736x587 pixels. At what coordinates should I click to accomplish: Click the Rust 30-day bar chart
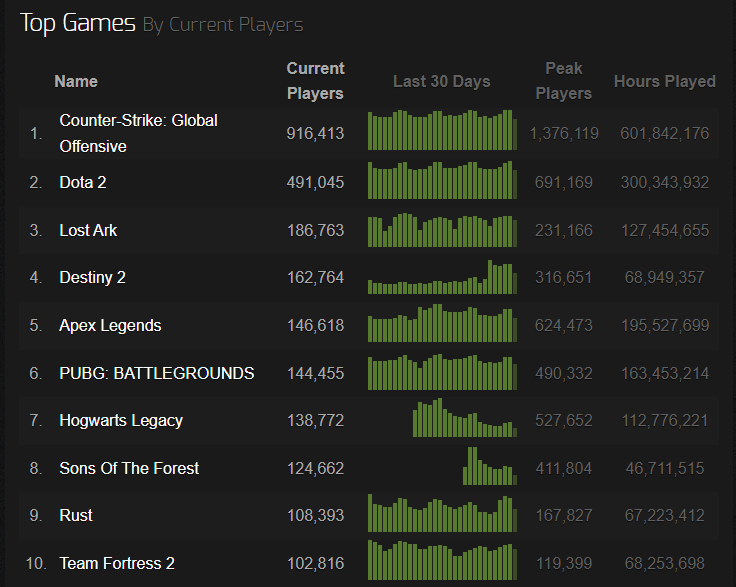coord(442,513)
